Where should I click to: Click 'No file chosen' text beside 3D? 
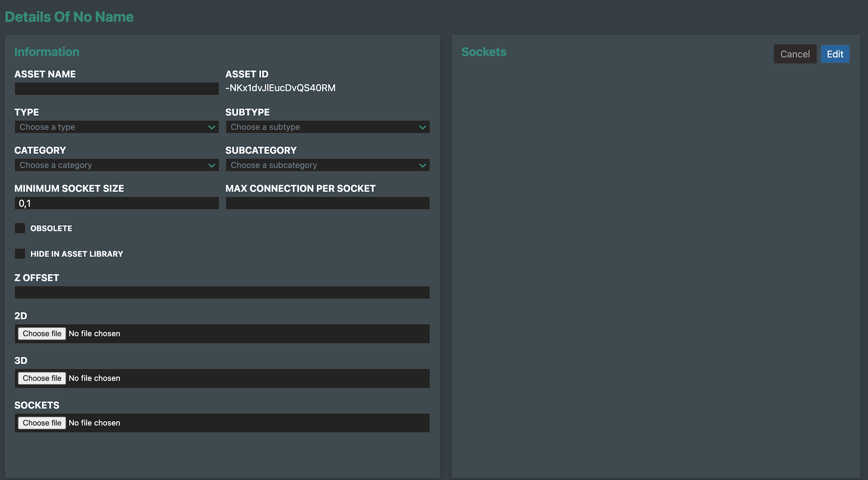click(94, 379)
